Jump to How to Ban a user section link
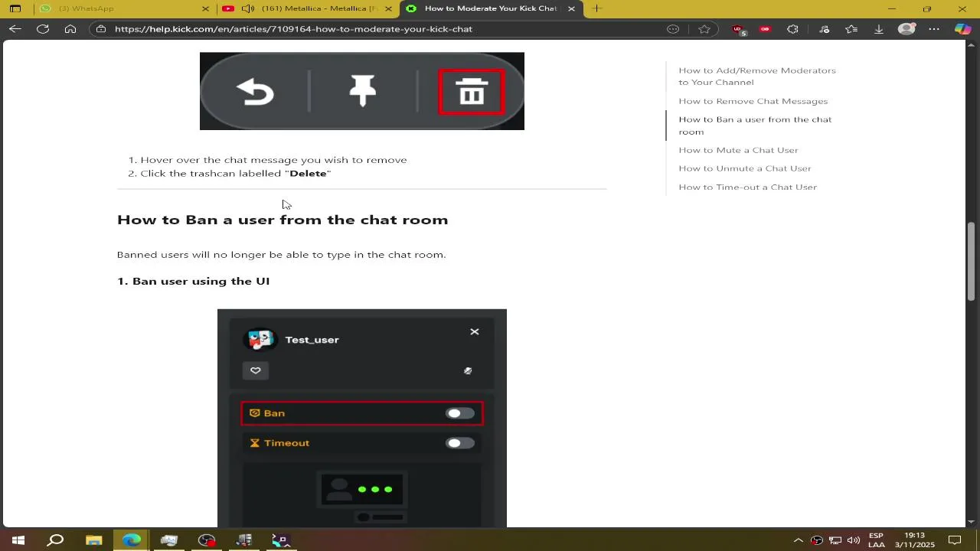 click(x=755, y=126)
